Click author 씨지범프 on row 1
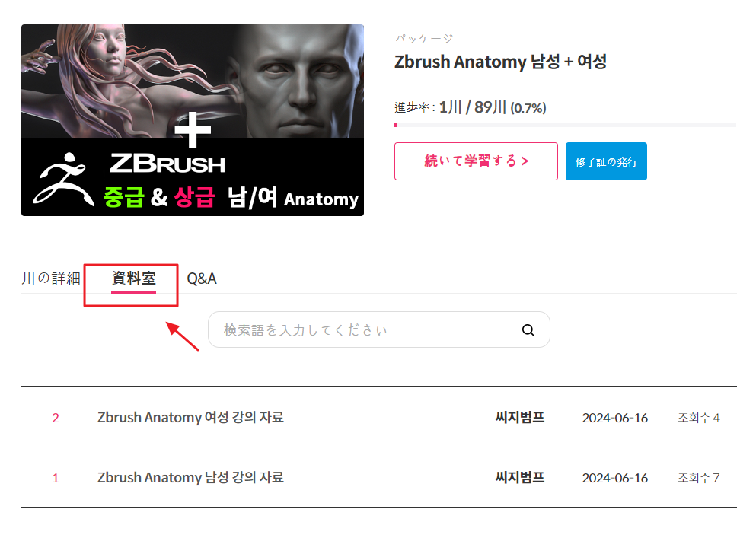Image resolution: width=756 pixels, height=538 pixels. coord(520,477)
